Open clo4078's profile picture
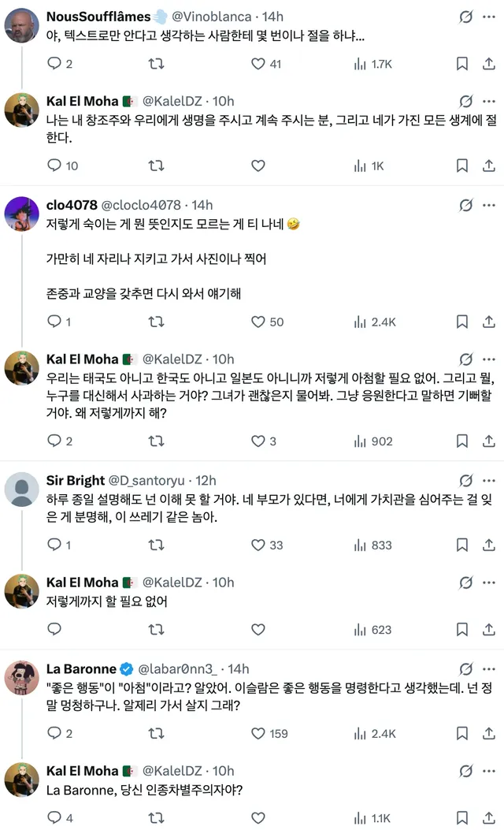 (22, 214)
